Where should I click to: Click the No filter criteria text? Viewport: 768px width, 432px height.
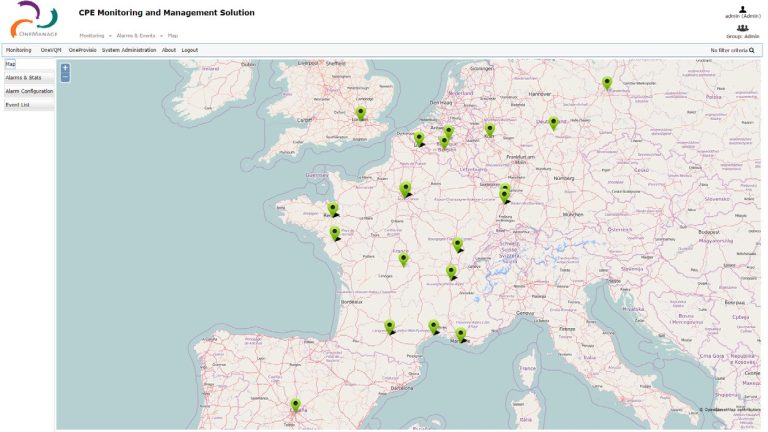pyautogui.click(x=729, y=50)
